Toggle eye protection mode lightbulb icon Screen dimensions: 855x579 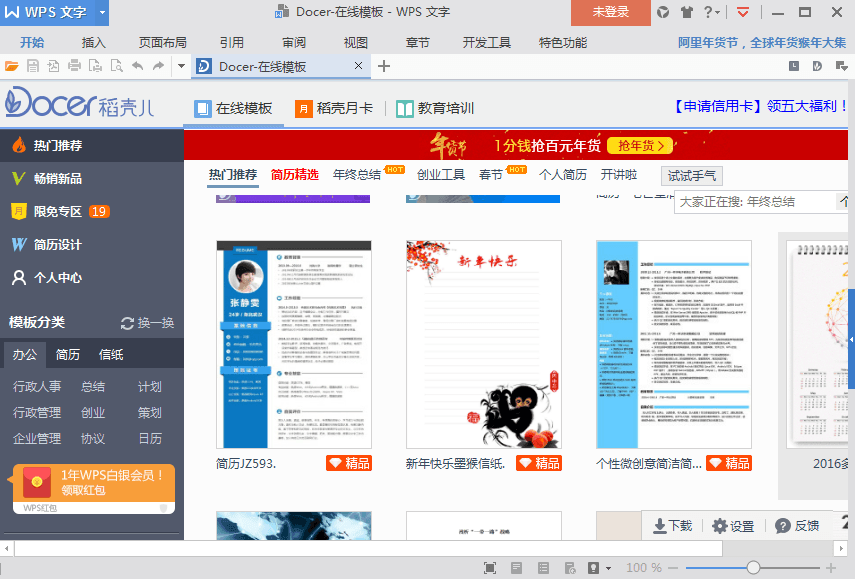pos(594,568)
